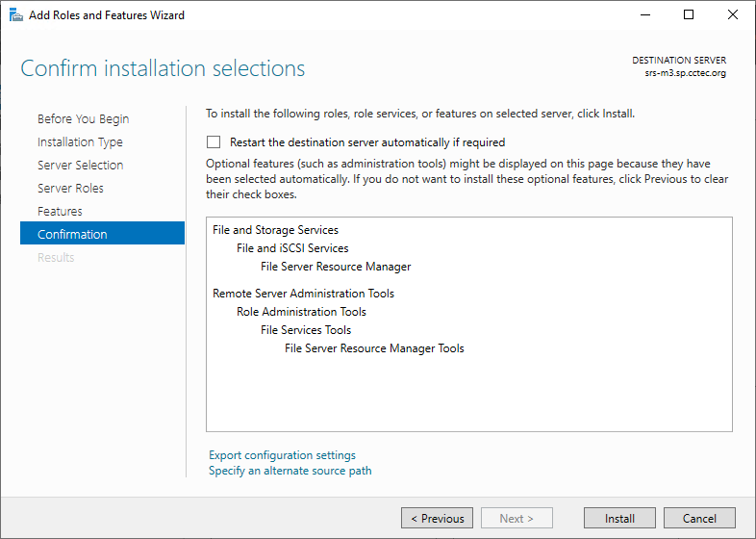Open the Features step
This screenshot has height=539, width=756.
[60, 212]
